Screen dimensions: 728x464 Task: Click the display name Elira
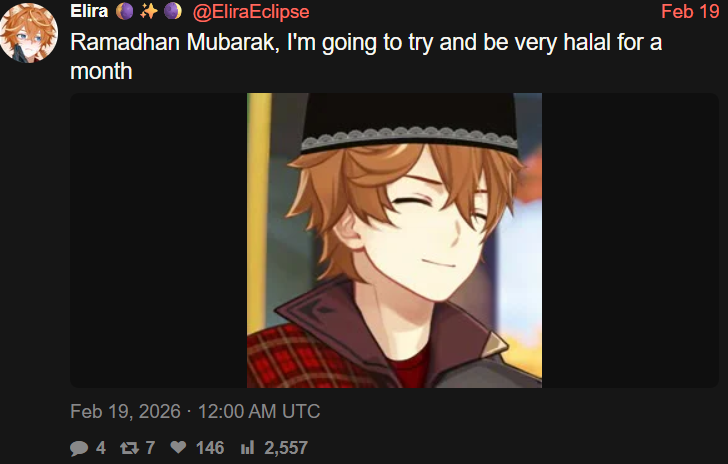pyautogui.click(x=89, y=11)
